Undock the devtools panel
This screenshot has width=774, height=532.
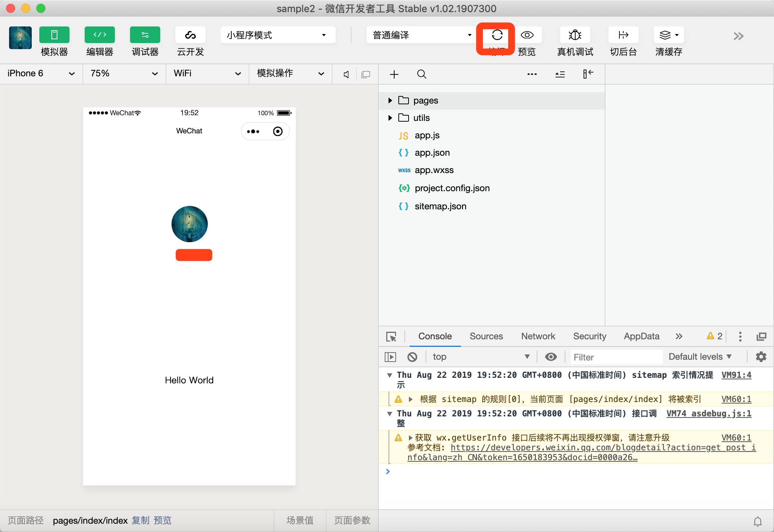761,336
